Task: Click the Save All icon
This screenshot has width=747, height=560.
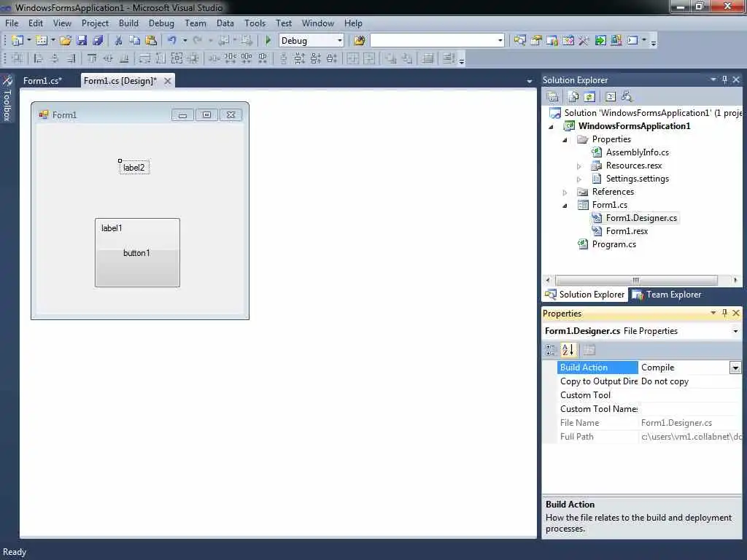Action: (x=98, y=41)
